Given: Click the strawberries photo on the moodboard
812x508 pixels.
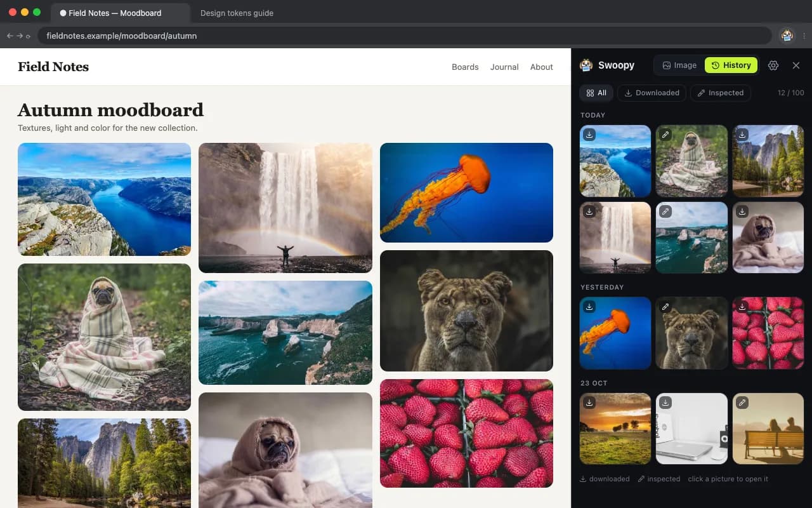Looking at the screenshot, I should pos(466,433).
